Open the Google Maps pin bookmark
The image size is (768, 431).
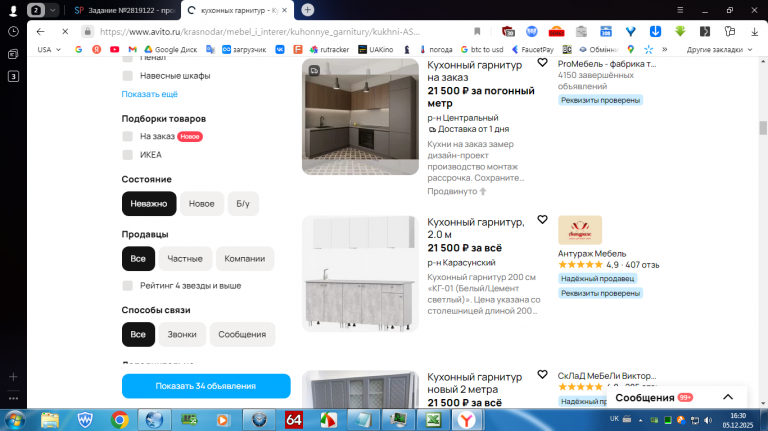631,49
